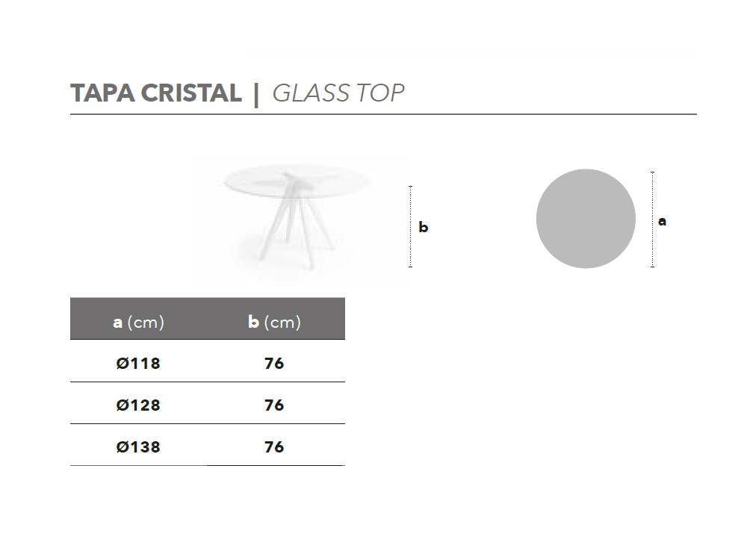
Task: Click the GLASS TOP italic title
Action: click(x=338, y=93)
